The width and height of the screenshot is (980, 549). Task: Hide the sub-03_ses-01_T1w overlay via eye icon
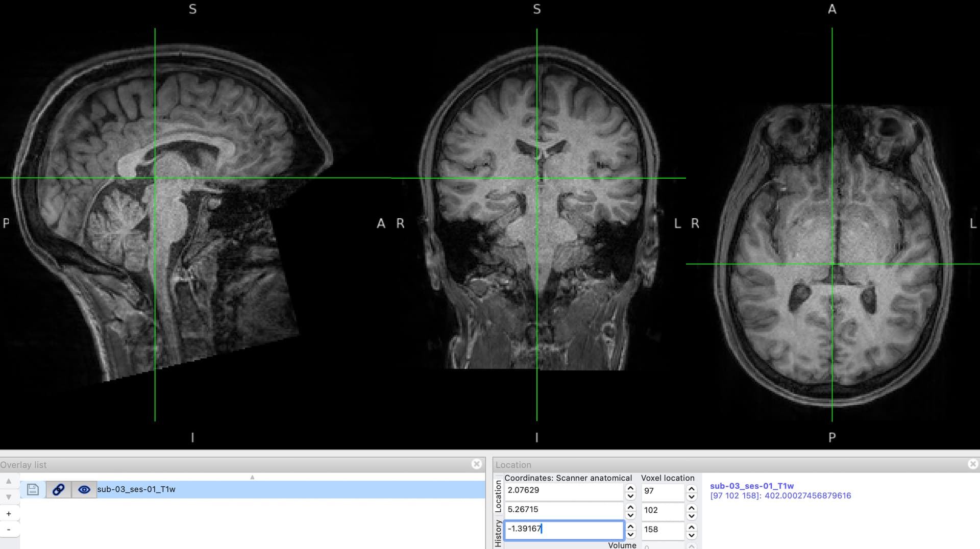(84, 489)
